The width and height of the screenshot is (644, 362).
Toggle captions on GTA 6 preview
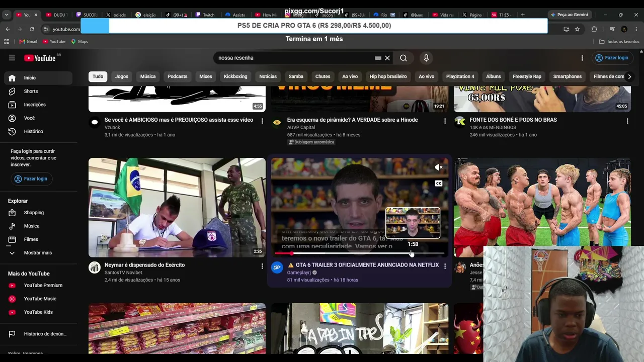coord(439,184)
